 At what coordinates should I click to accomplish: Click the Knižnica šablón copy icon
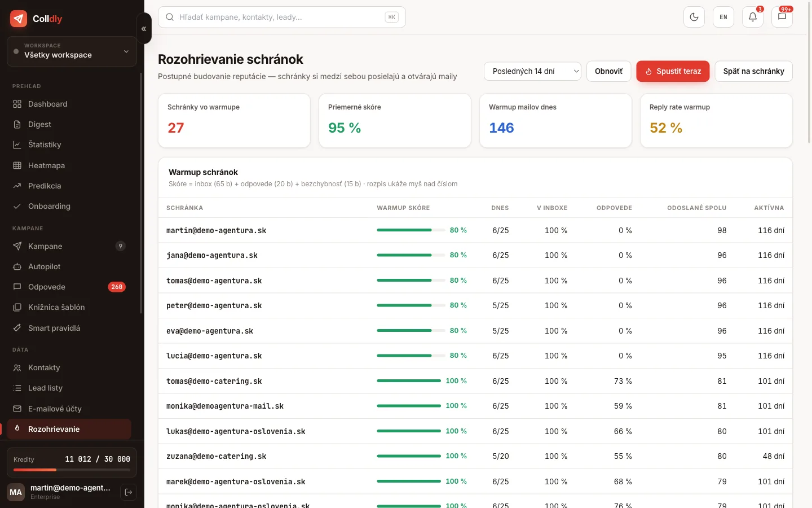pyautogui.click(x=17, y=307)
